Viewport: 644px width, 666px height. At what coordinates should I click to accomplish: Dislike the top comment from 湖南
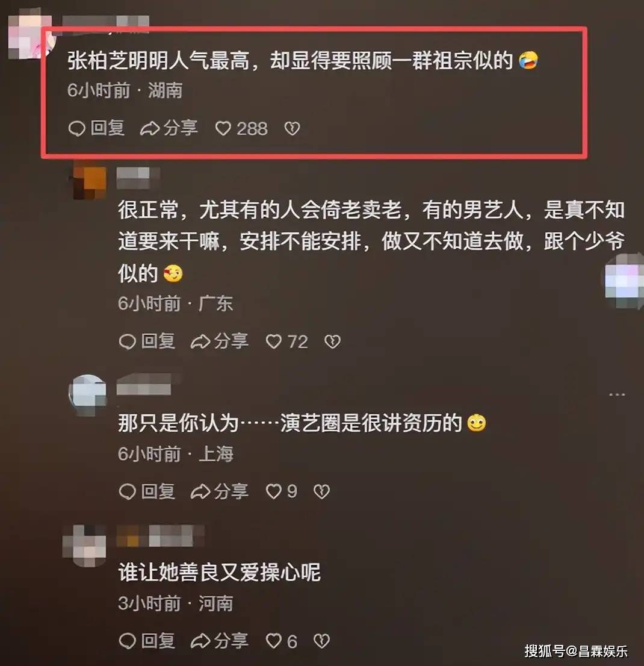click(292, 128)
